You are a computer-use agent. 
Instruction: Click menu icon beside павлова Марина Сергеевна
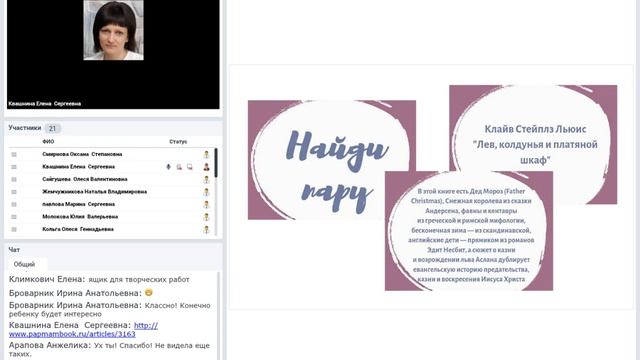click(x=14, y=204)
